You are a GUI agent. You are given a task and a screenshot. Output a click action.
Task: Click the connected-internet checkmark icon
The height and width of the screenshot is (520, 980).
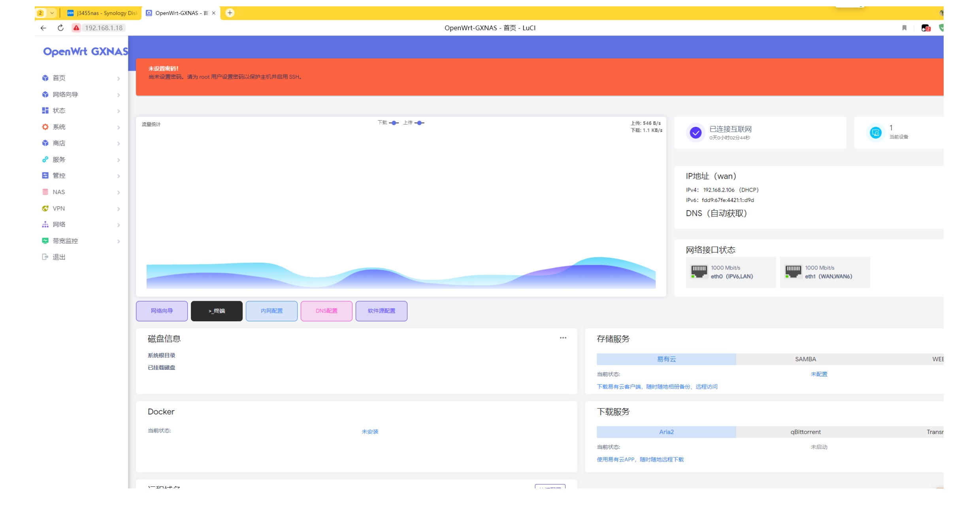tap(695, 133)
